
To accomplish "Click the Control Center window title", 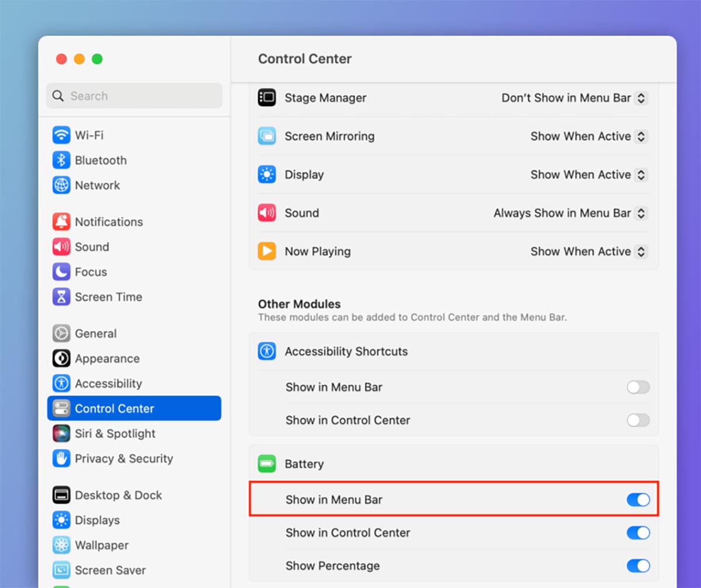I will (305, 59).
